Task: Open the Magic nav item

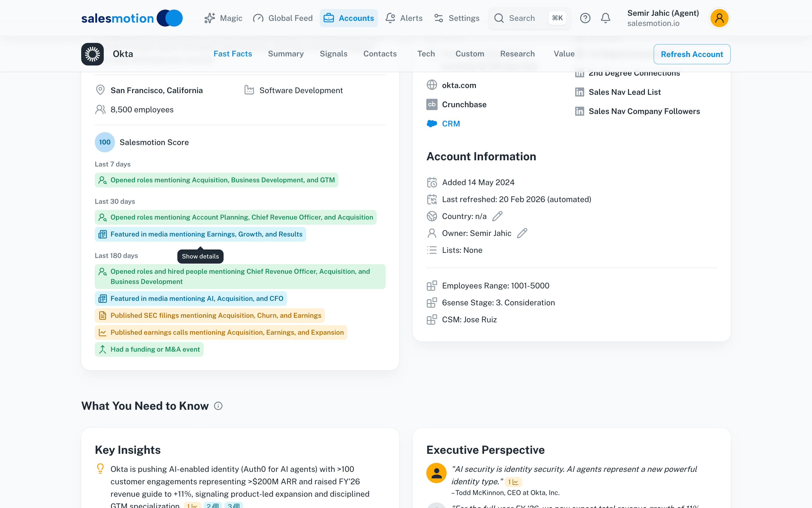Action: [223, 18]
